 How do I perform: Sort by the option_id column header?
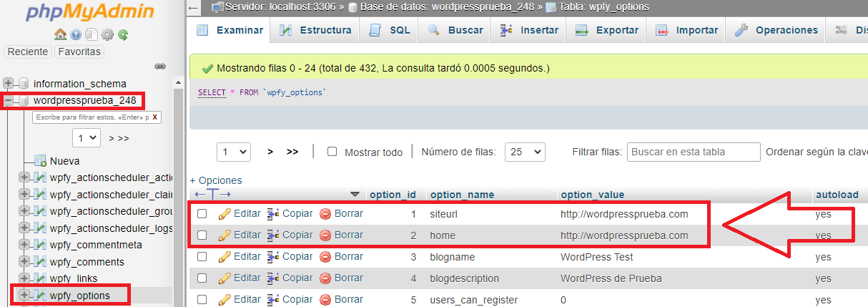393,195
